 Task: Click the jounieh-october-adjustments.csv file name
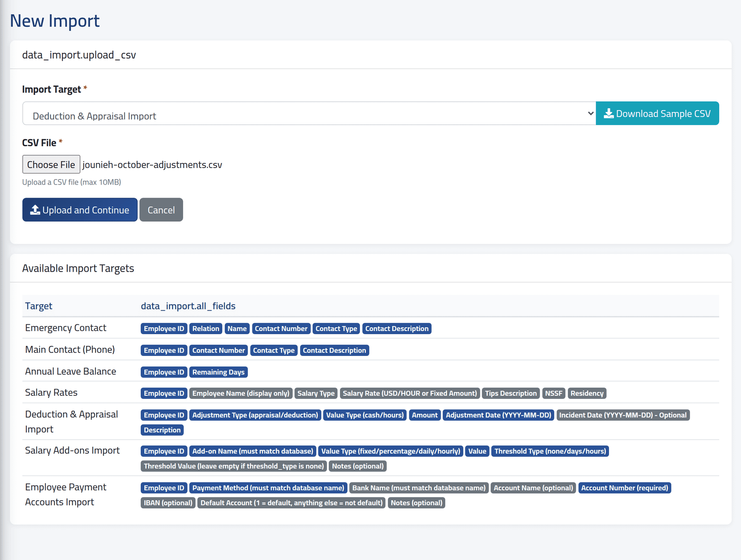(x=152, y=165)
